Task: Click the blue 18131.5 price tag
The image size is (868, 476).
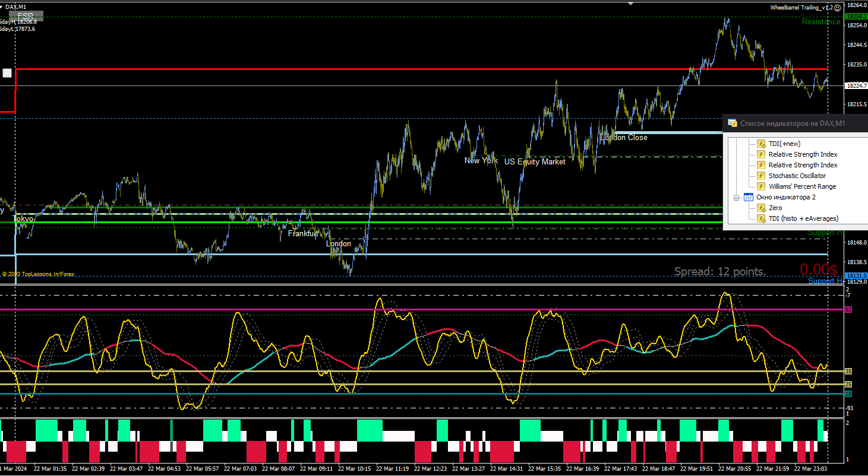Action: pos(856,276)
